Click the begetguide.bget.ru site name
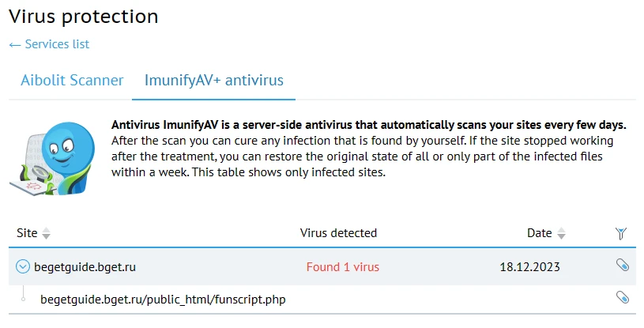The height and width of the screenshot is (328, 644). pos(85,267)
